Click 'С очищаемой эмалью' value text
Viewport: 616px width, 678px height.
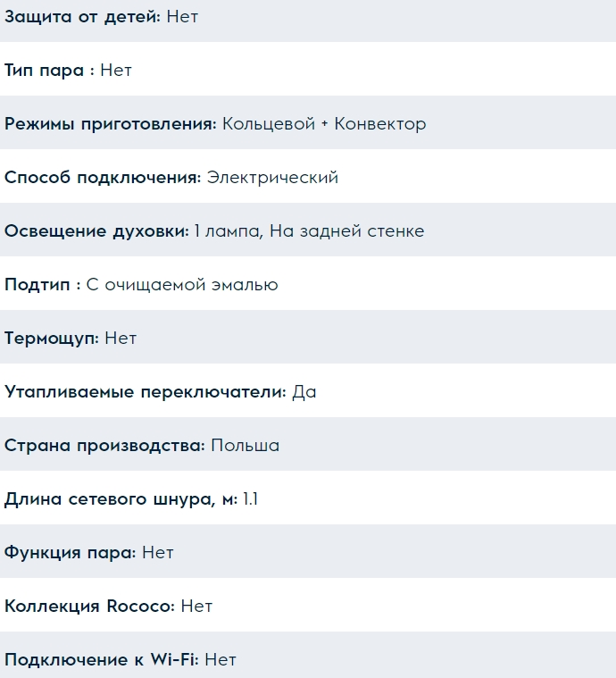(182, 285)
